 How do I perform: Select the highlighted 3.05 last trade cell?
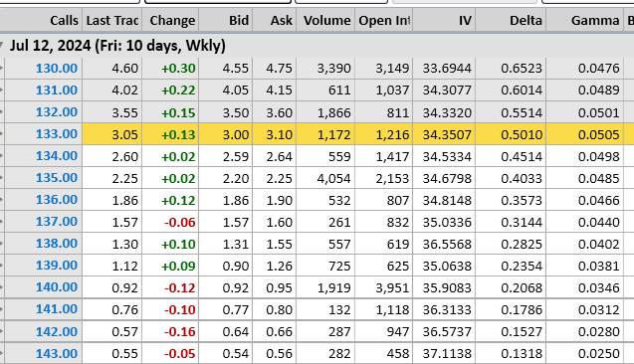(x=112, y=134)
